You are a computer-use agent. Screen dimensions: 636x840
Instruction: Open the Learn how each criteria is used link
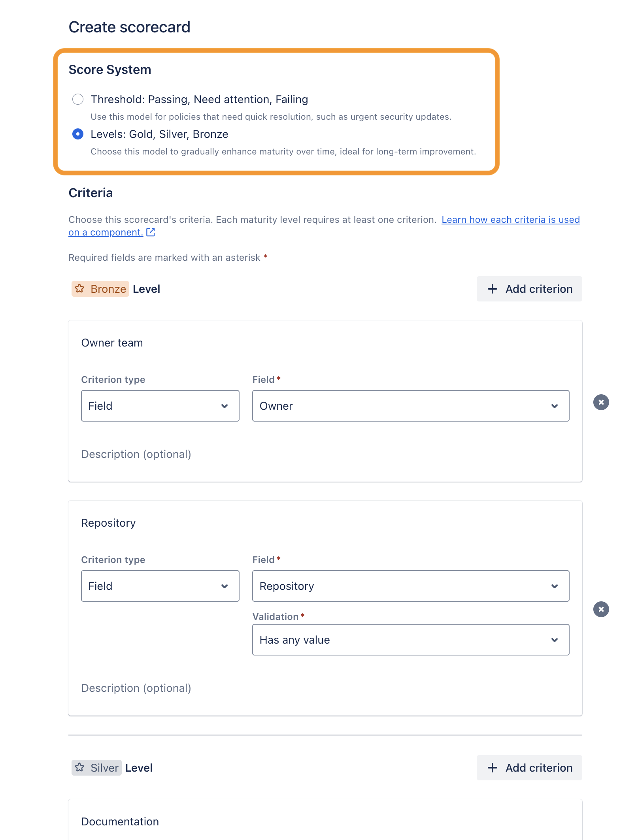click(510, 220)
